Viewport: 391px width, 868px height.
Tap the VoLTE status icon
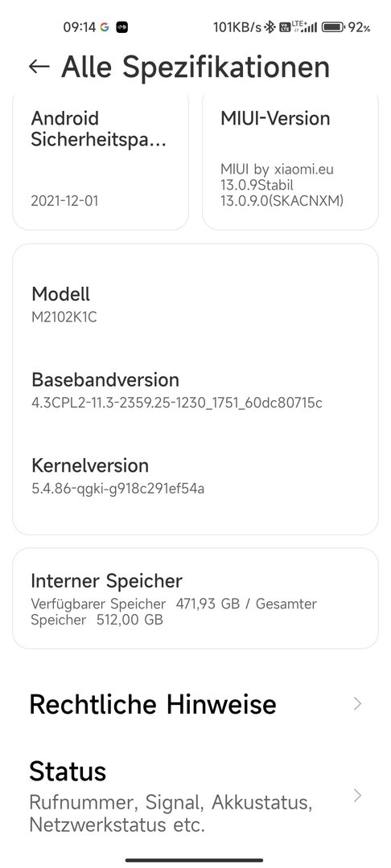(x=285, y=27)
